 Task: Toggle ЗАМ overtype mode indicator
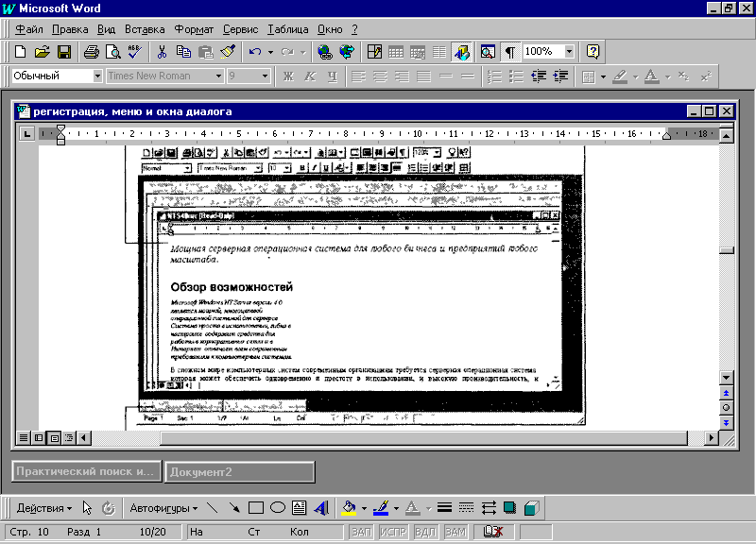coord(455,532)
